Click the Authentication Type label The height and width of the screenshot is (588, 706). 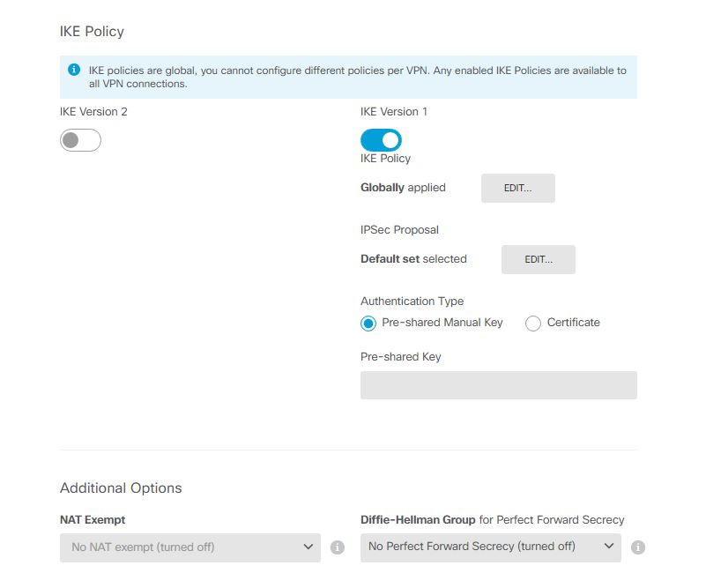tap(412, 301)
